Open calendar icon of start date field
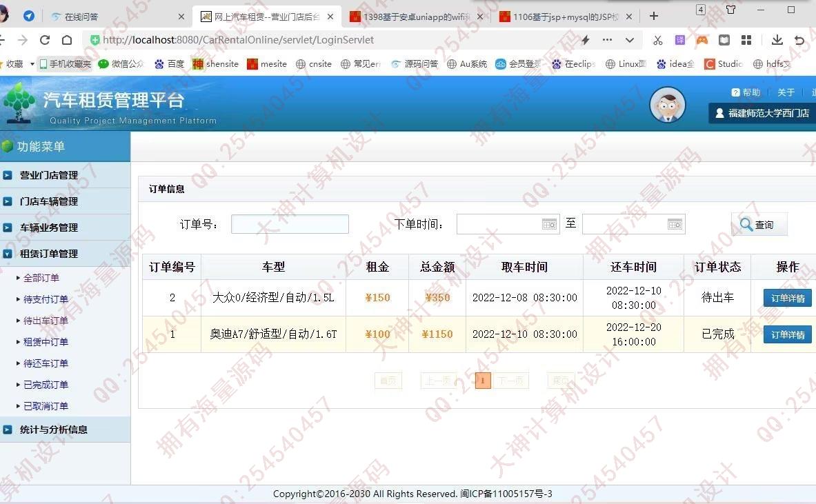Image resolution: width=816 pixels, height=504 pixels. point(549,224)
